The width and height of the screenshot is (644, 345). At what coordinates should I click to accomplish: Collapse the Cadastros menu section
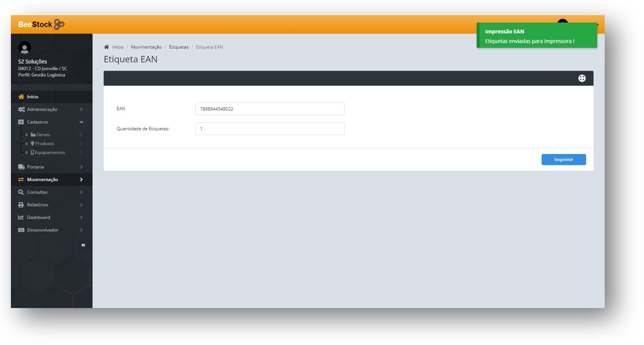tap(82, 122)
